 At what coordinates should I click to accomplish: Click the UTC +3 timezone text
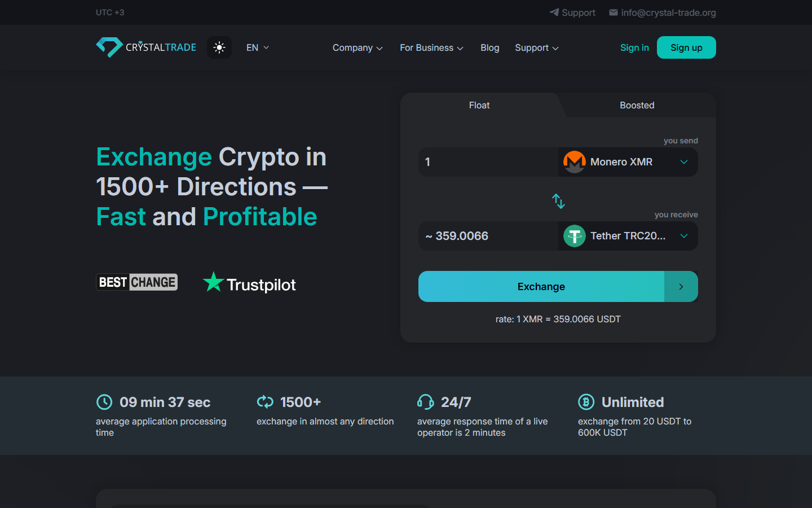110,12
